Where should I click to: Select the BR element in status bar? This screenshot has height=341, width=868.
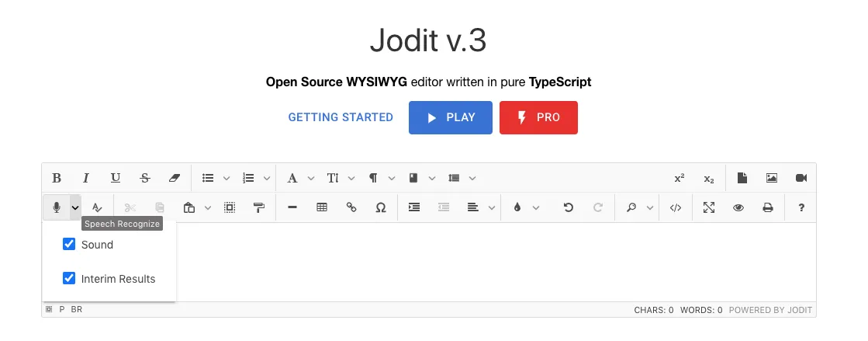(76, 309)
